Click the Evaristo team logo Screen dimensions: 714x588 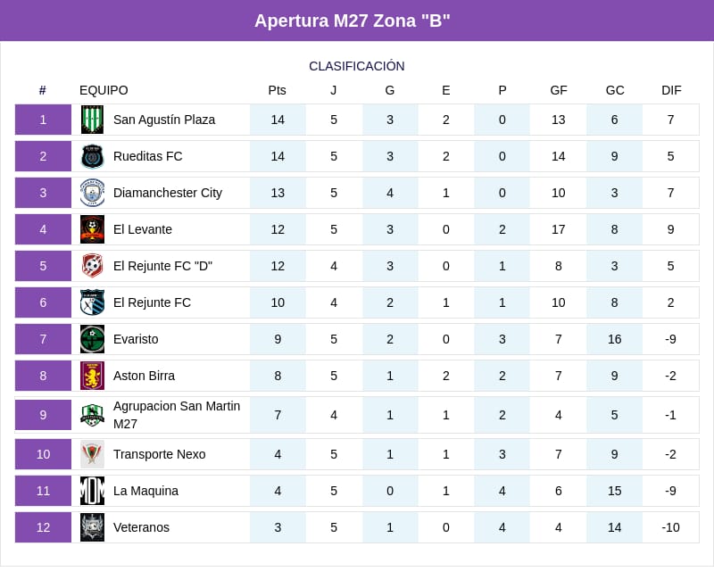coord(92,339)
